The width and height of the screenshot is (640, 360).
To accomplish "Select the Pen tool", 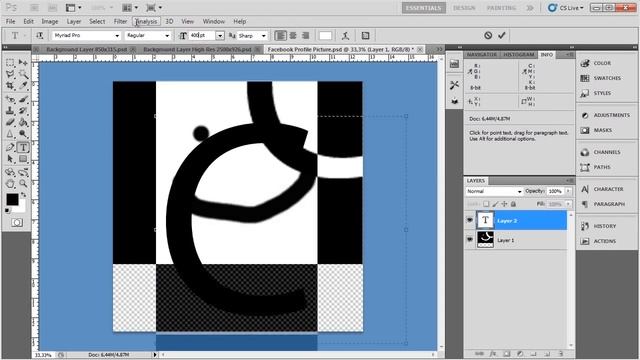I will pos(10,147).
